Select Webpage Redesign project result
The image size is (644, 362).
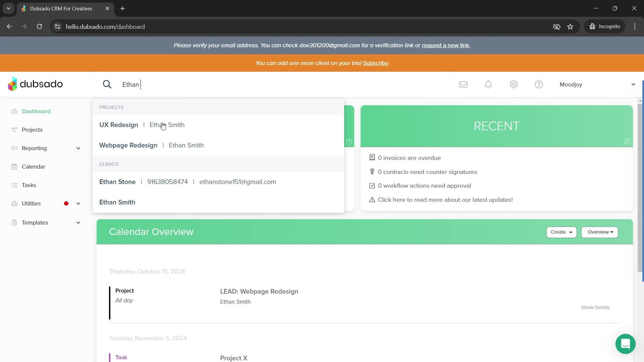(x=218, y=145)
